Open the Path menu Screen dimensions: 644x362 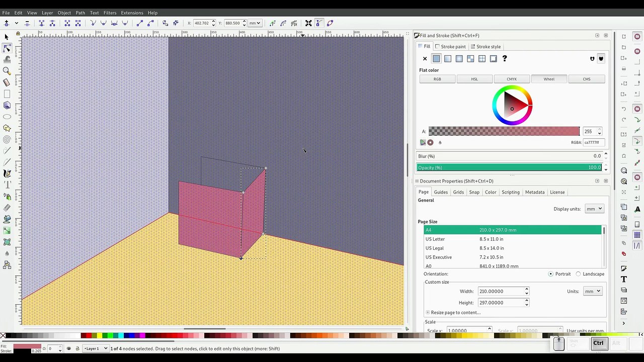tap(80, 13)
